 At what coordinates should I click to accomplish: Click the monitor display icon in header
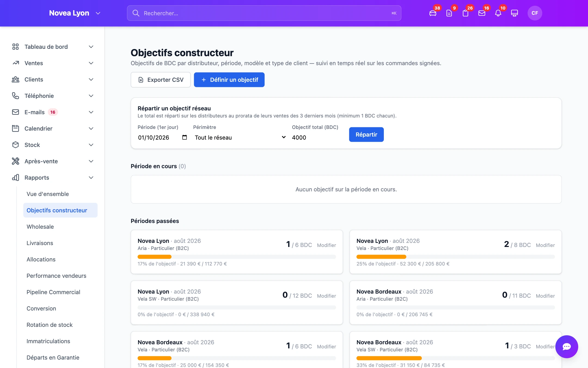pos(514,13)
